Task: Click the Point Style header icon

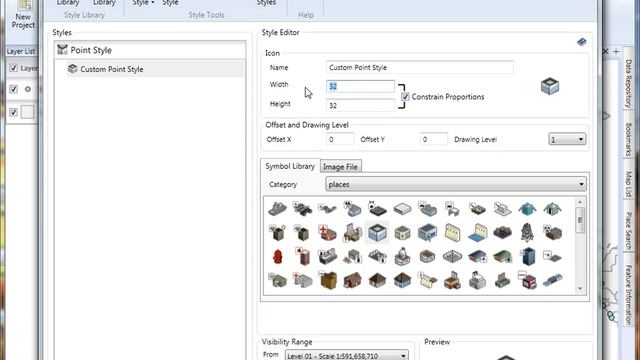Action: click(x=62, y=50)
